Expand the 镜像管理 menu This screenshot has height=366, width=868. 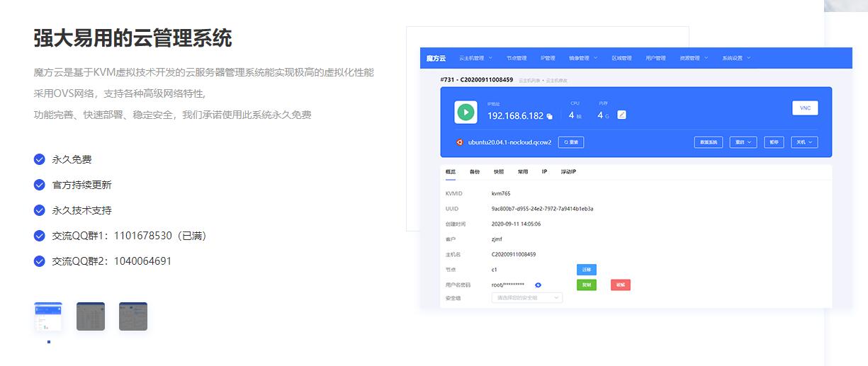click(x=584, y=58)
